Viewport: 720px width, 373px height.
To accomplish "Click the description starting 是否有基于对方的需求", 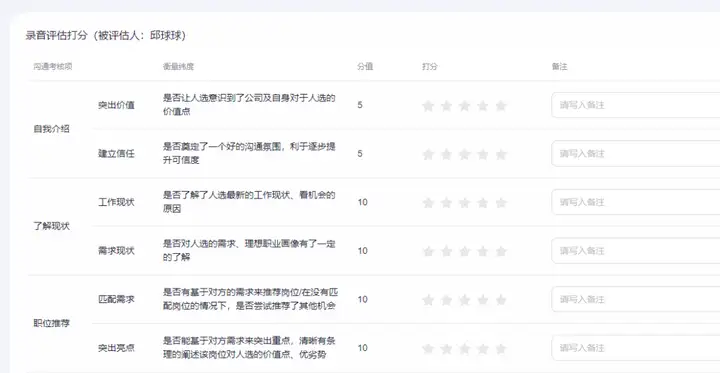I will click(251, 300).
